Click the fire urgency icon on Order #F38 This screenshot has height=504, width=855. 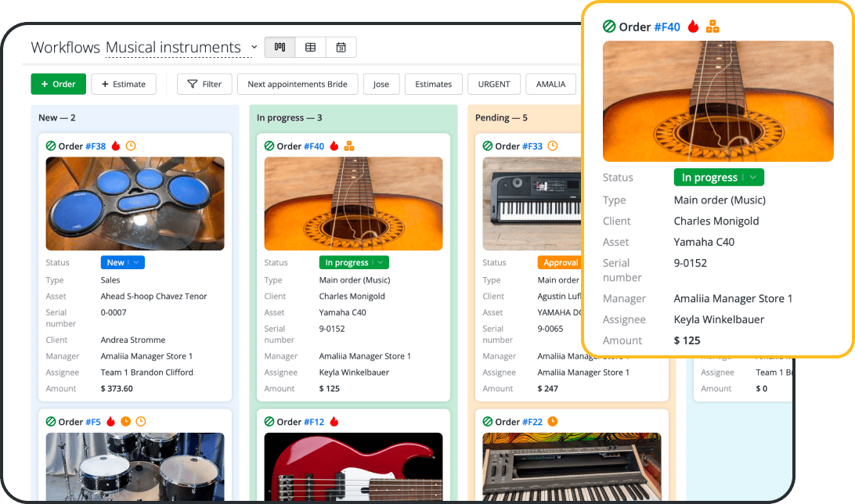tap(116, 146)
